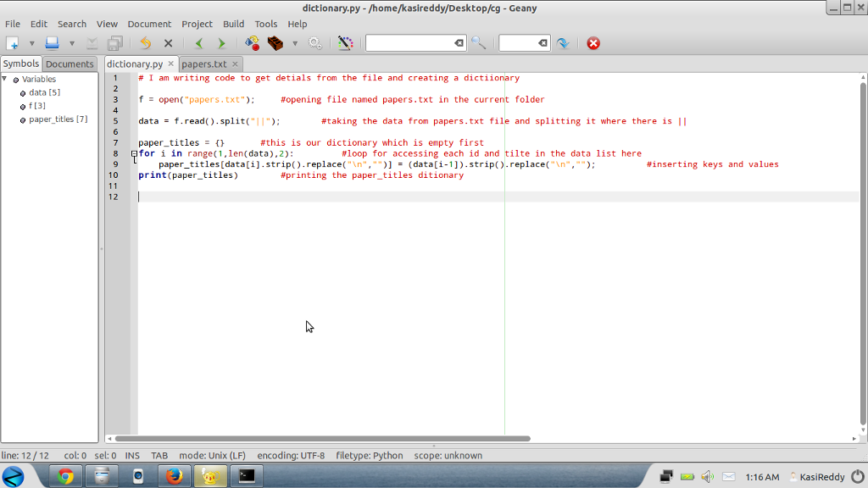Jump to symbol data [5]
This screenshot has height=488, width=868.
coord(44,92)
